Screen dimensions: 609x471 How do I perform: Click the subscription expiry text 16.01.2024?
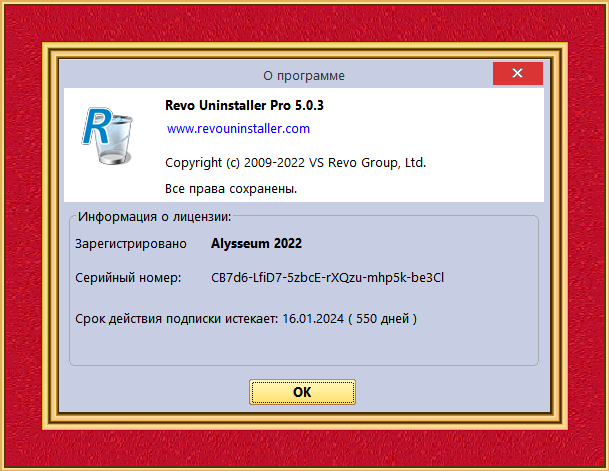coord(313,319)
